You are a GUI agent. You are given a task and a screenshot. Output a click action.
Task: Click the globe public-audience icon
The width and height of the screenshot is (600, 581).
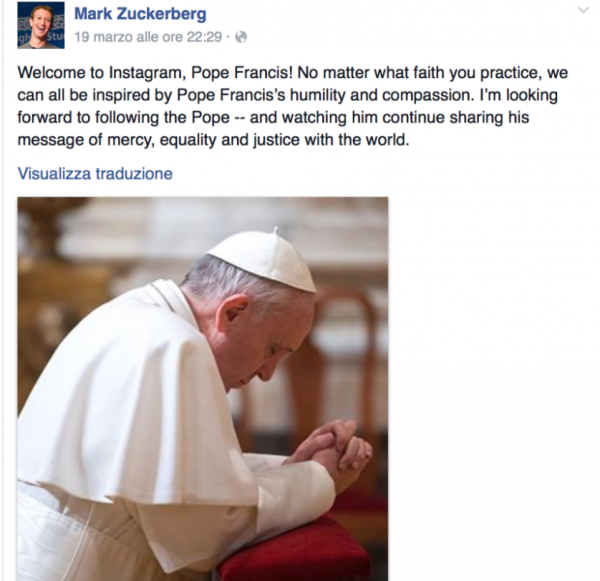(x=241, y=37)
